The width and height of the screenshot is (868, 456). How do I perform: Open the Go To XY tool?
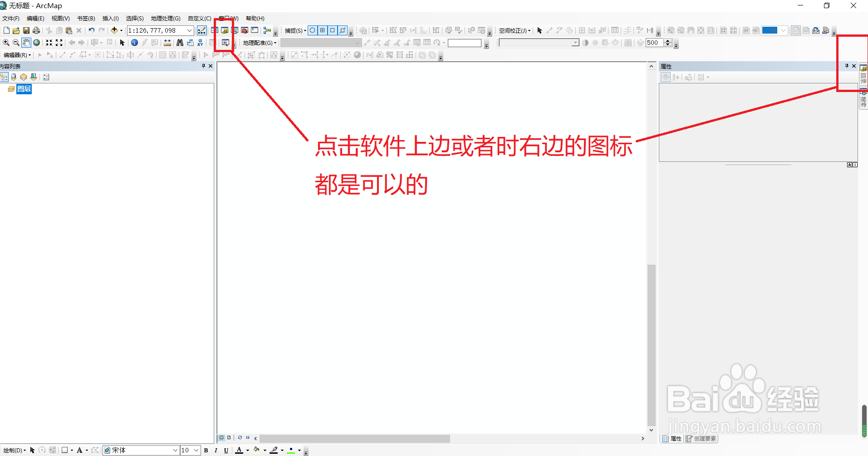tap(200, 42)
